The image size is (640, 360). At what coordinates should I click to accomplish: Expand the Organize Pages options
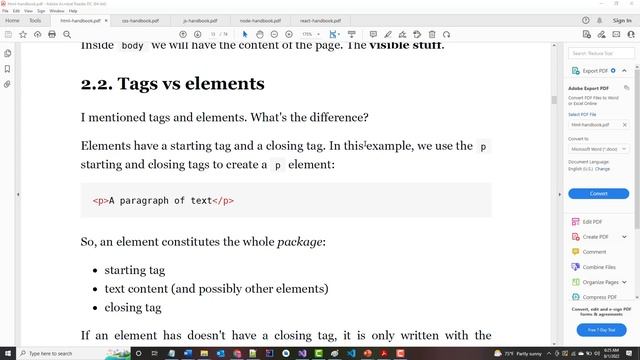click(x=624, y=282)
